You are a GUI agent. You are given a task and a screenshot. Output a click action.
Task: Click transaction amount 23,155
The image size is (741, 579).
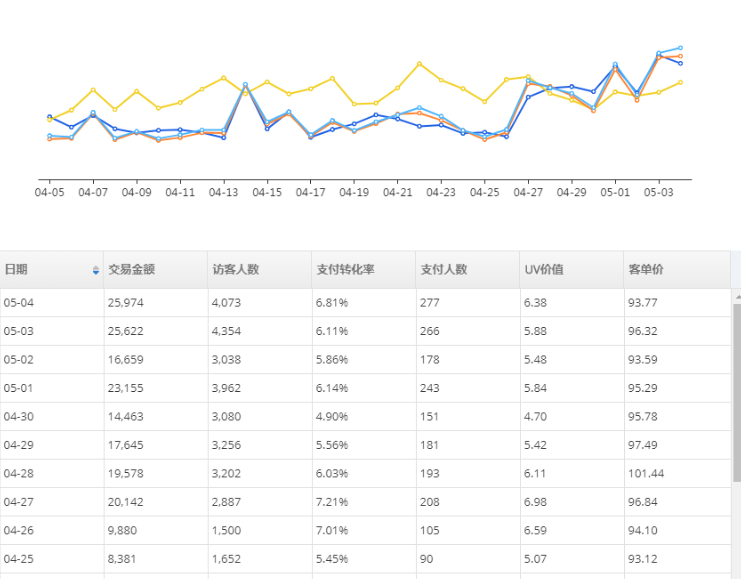[x=125, y=388]
